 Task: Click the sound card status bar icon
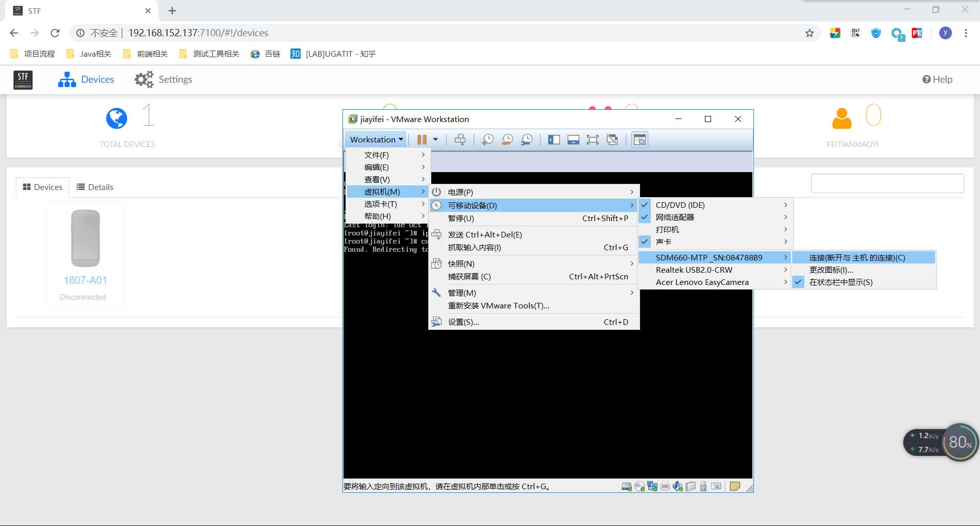[x=678, y=486]
